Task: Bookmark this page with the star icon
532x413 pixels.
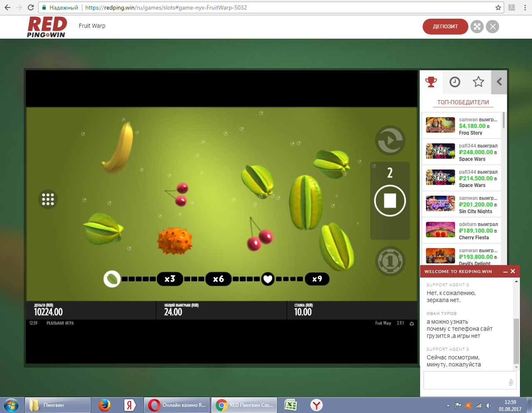Action: [x=498, y=7]
